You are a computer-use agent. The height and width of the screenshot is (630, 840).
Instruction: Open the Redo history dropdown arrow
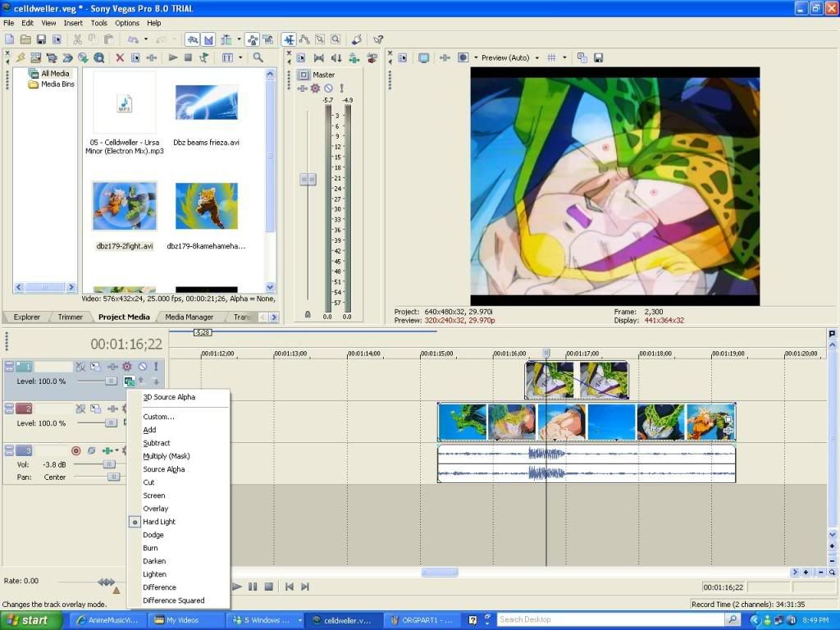[x=174, y=39]
